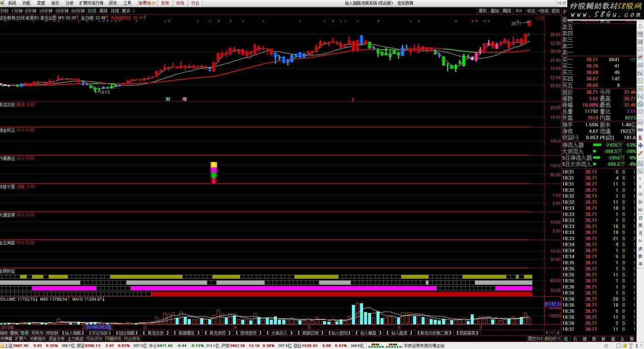Click the 指标 tab at bottom left

pyautogui.click(x=4, y=333)
